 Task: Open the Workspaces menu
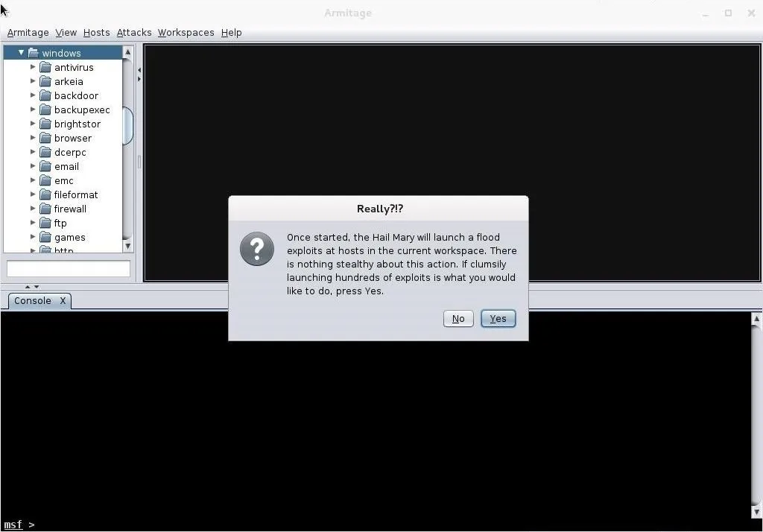point(186,33)
